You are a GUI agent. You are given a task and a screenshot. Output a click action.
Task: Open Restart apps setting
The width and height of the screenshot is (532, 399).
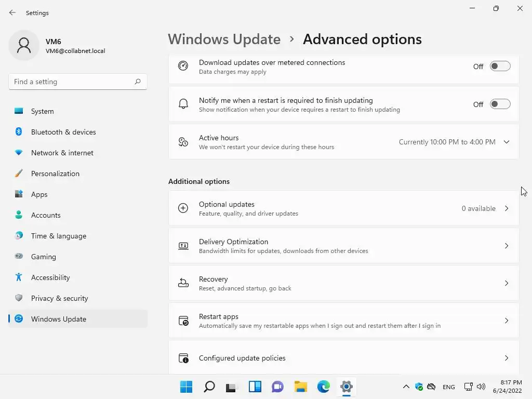coord(344,321)
